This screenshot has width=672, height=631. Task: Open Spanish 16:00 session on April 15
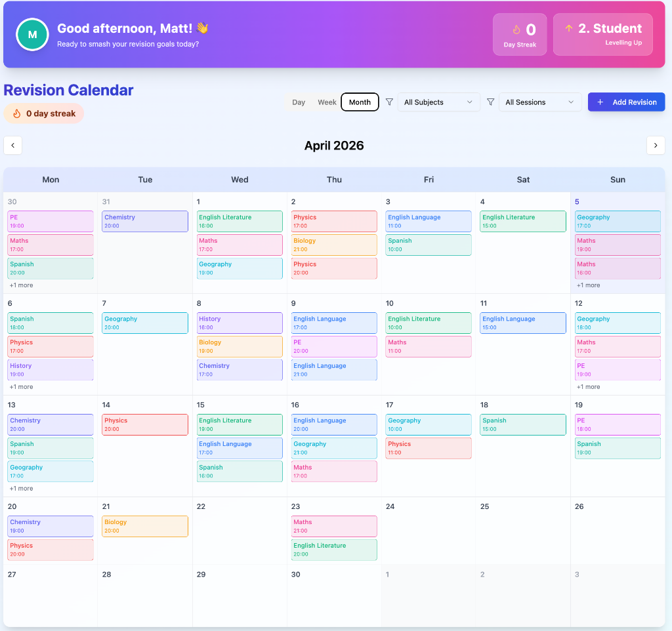tap(240, 471)
